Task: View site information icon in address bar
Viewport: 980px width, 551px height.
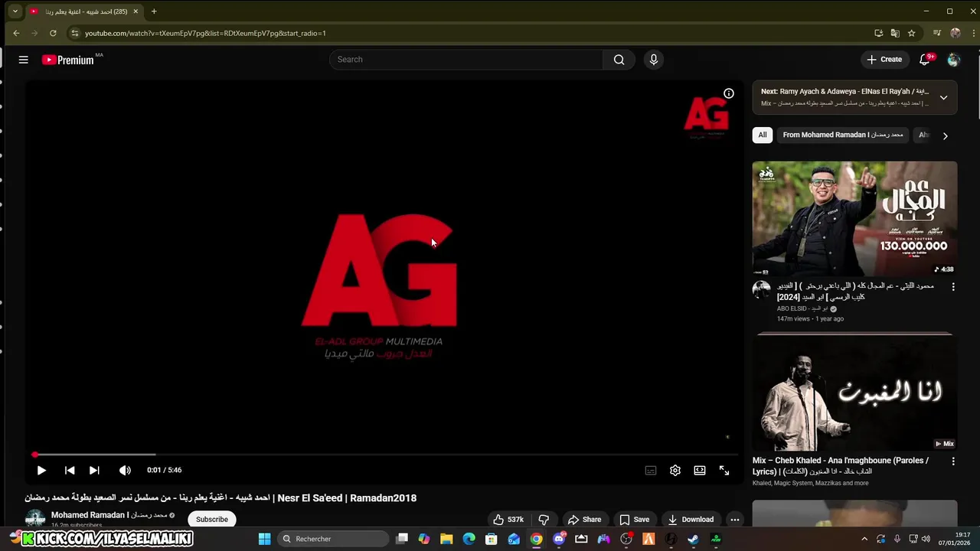Action: [x=74, y=33]
